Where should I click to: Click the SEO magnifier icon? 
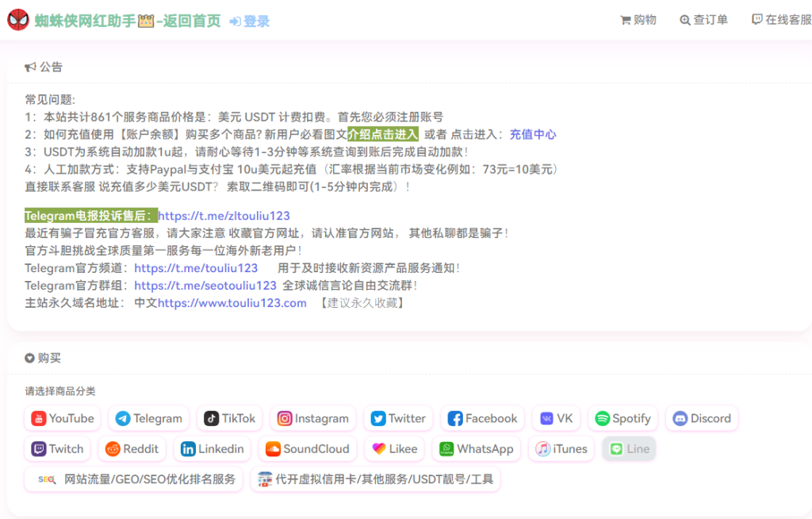coord(47,479)
